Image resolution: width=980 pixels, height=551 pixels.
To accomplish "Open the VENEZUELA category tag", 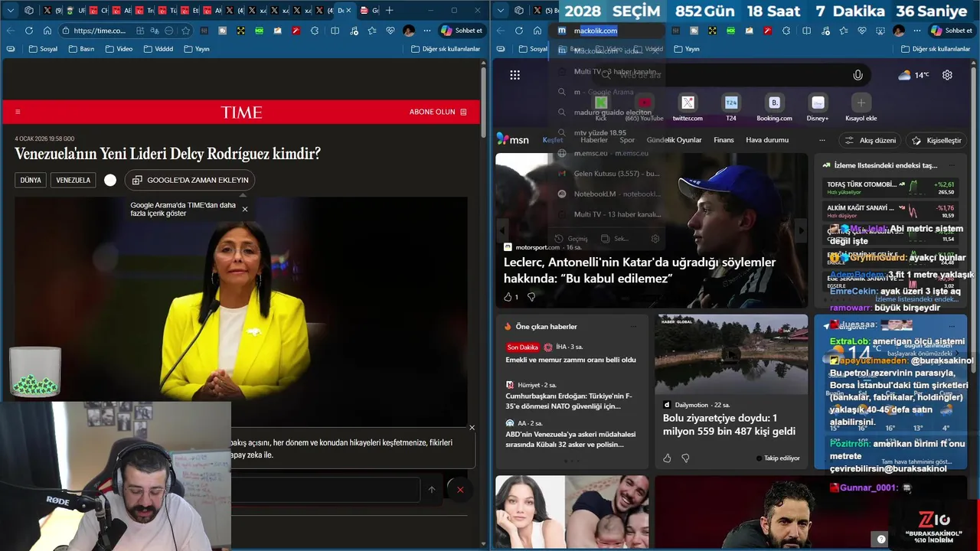I will pos(73,180).
